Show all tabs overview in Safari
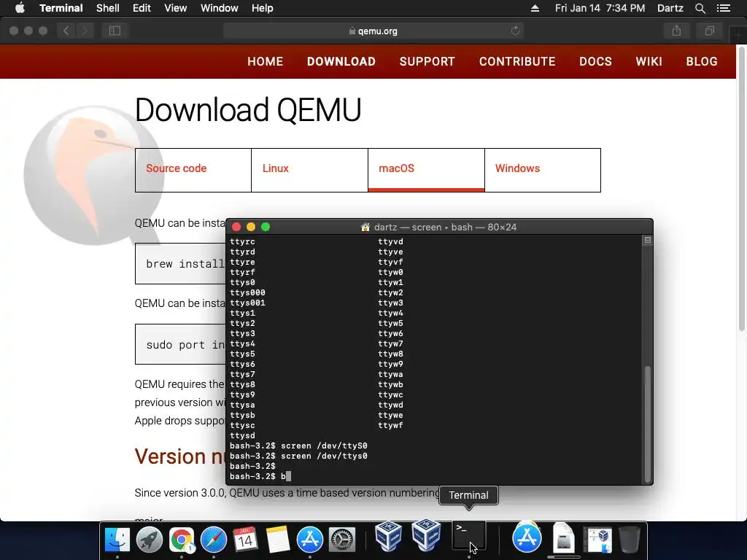 pos(709,31)
